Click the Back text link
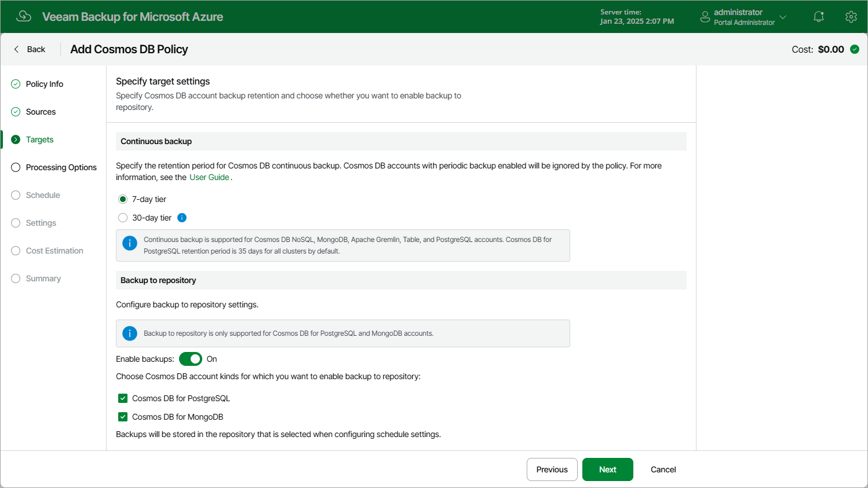The image size is (868, 488). [36, 49]
